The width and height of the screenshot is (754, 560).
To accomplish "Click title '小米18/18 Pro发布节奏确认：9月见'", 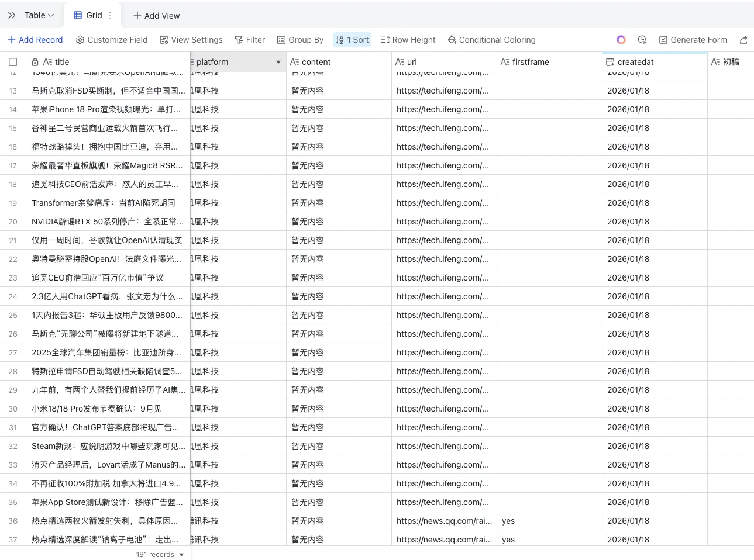I will click(97, 409).
